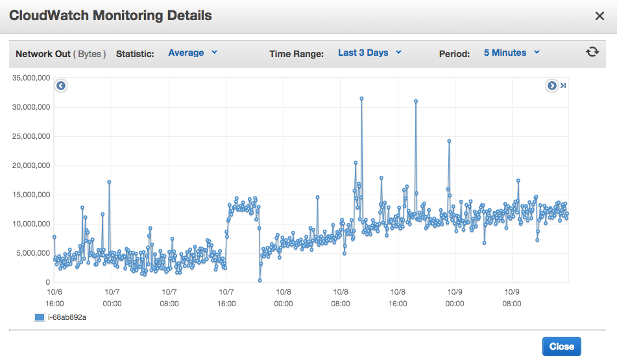
Task: Open the Average statistic dropdown
Action: [193, 53]
